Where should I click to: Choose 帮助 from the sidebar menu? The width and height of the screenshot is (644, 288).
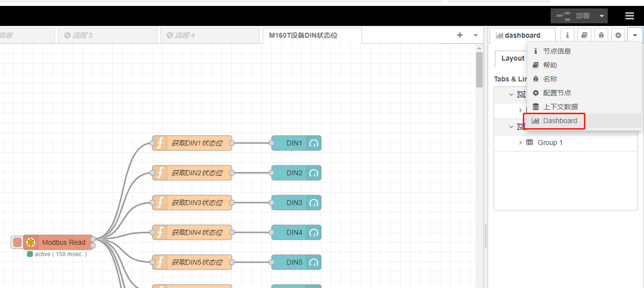point(584,65)
